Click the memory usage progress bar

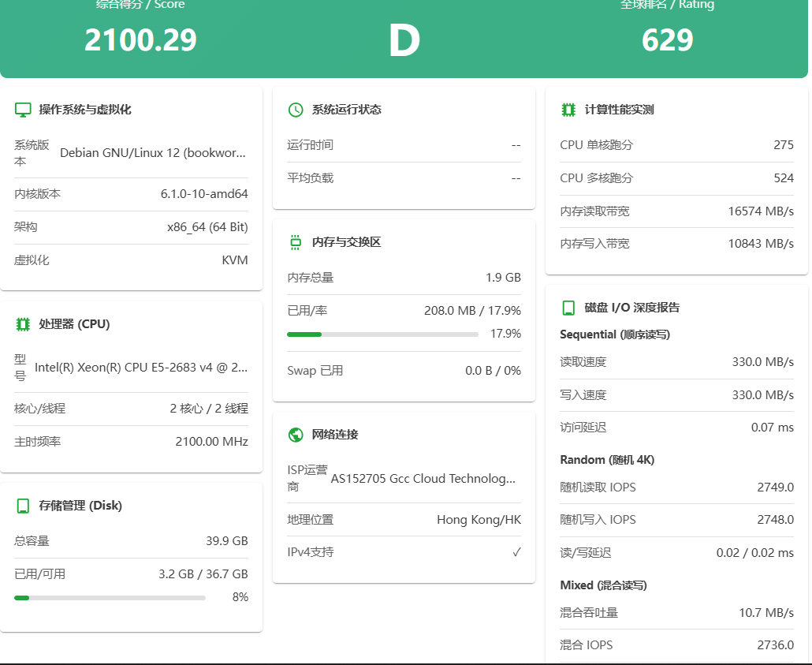coord(382,334)
